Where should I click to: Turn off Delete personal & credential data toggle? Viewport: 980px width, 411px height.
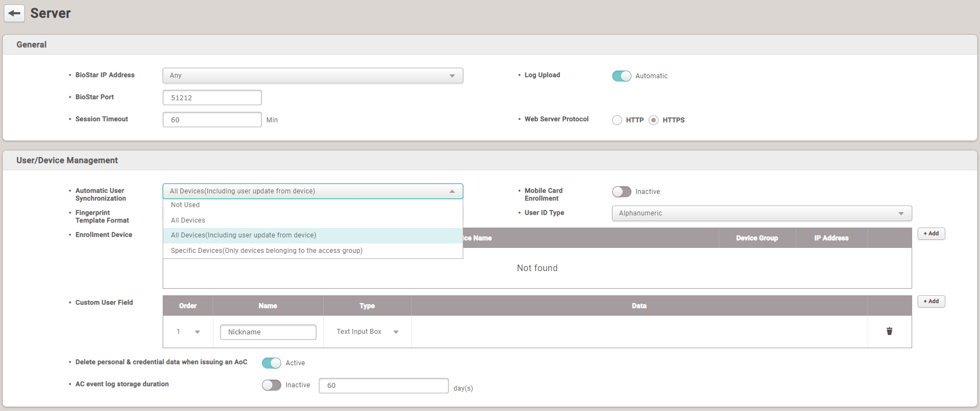pos(271,363)
